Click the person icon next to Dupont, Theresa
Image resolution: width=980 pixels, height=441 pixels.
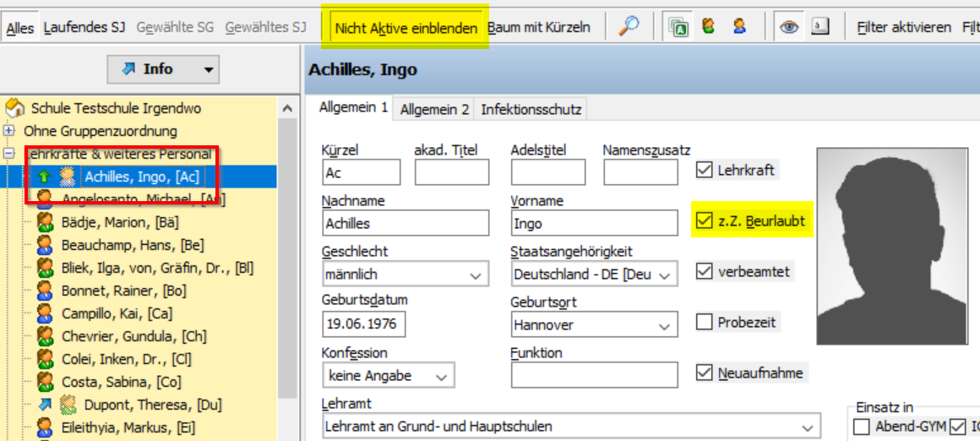68,405
